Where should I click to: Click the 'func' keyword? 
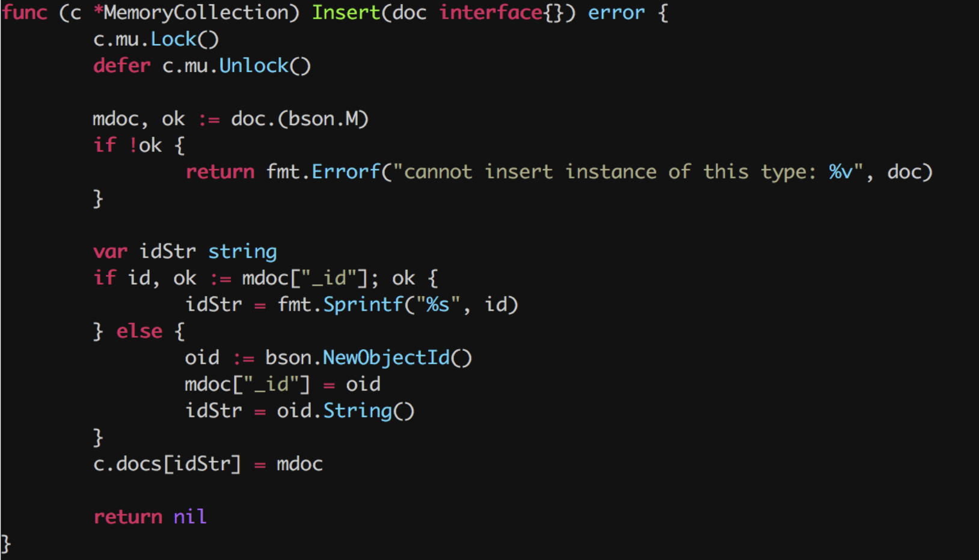point(24,13)
